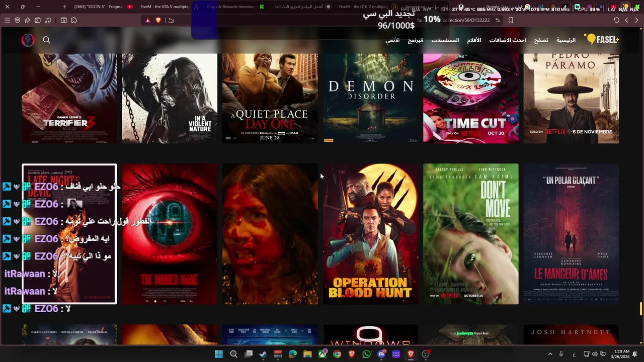
Task: Click the microphone tray icon
Action: 561,354
